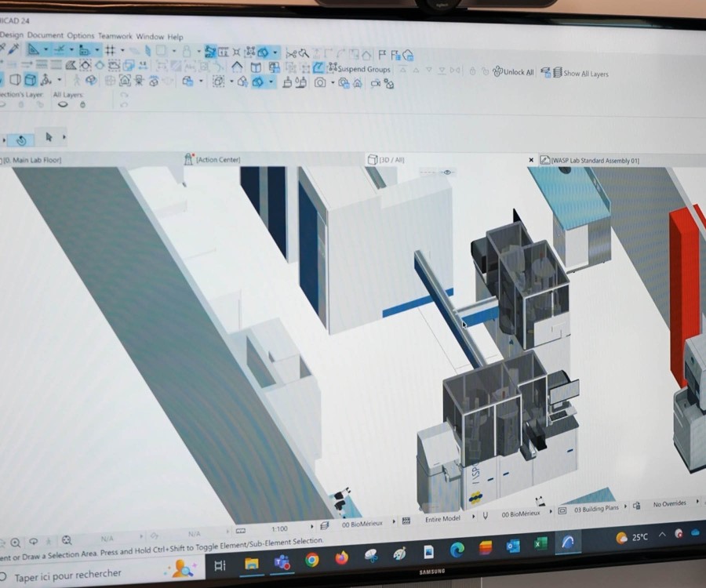Viewport: 706px width, 588px height.
Task: Open the Teamwork menu
Action: 115,36
